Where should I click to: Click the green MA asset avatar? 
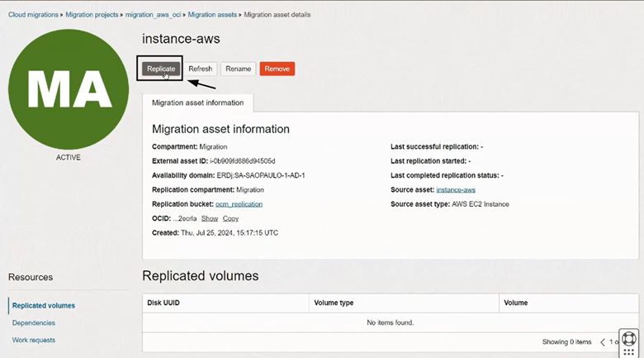pyautogui.click(x=69, y=89)
